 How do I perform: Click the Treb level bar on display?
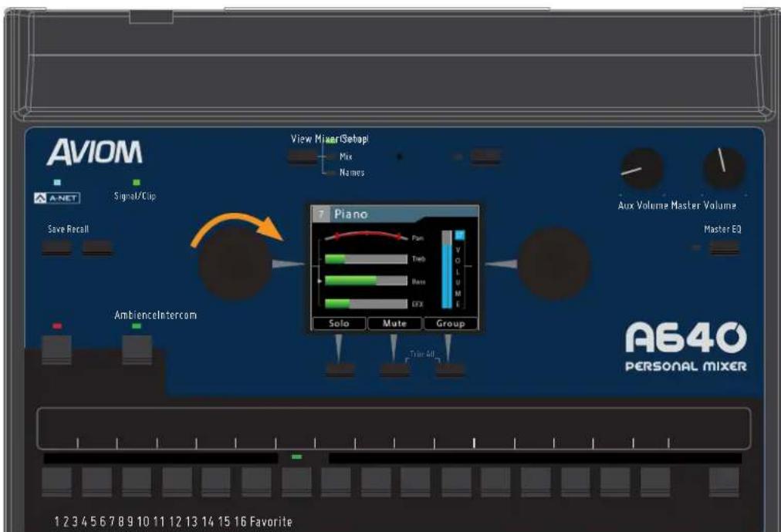tap(366, 259)
